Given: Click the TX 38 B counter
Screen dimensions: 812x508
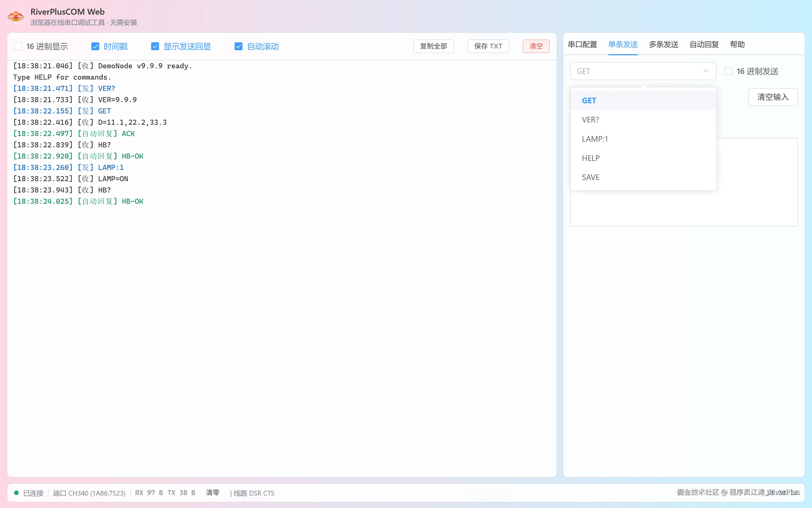Looking at the screenshot, I should (182, 493).
